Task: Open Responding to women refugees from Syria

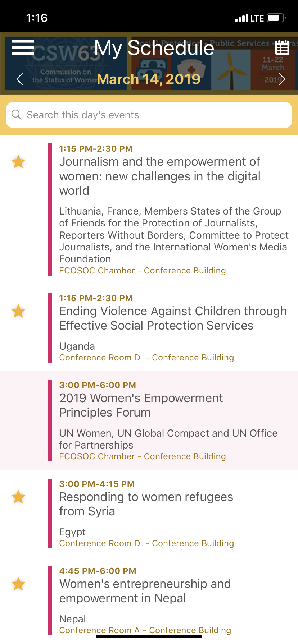Action: point(146,504)
